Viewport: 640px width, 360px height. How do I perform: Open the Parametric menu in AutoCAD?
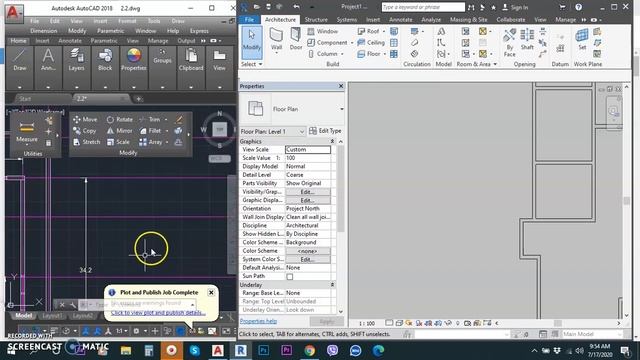pyautogui.click(x=110, y=31)
